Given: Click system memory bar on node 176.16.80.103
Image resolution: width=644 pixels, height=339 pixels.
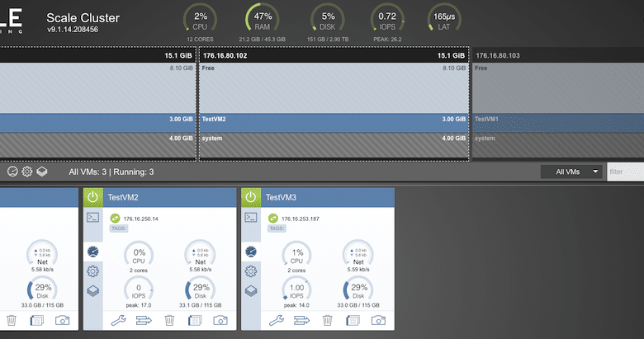Looking at the screenshot, I should 558,146.
